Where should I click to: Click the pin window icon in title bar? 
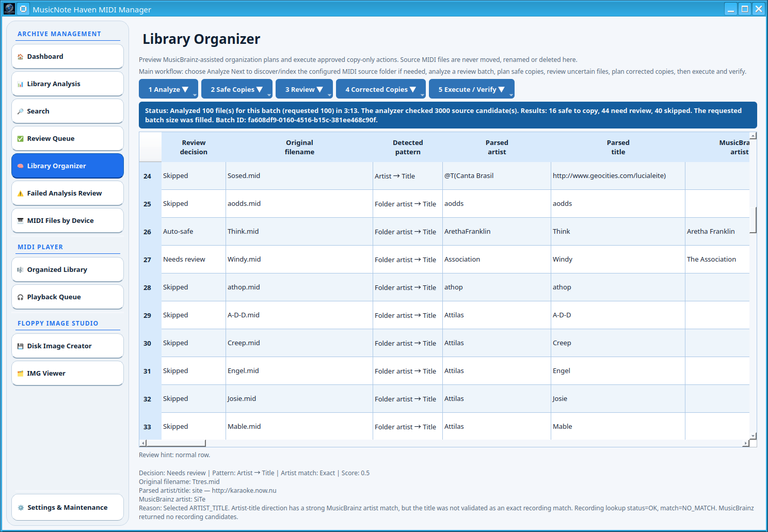coord(23,9)
